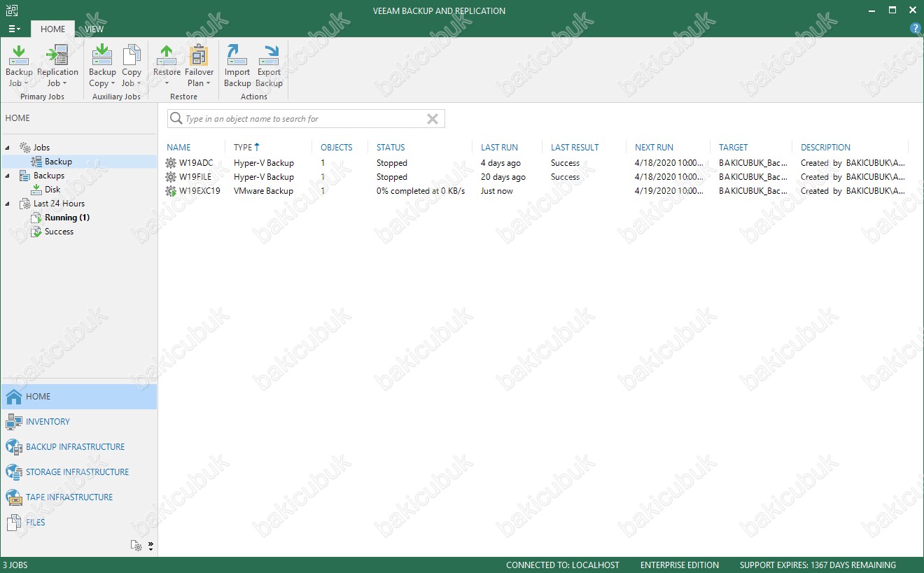
Task: Open the Backup Job dropdown arrow
Action: [x=27, y=84]
